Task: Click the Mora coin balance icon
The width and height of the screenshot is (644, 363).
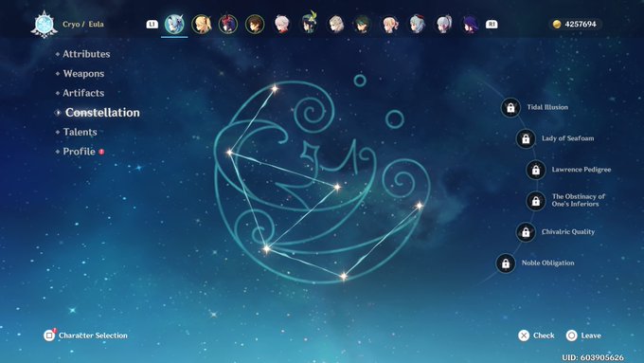Action: click(557, 25)
